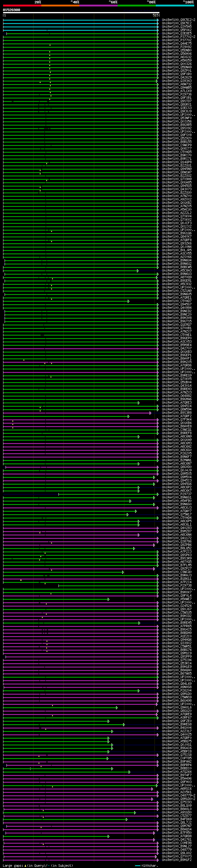Click the 'Large gaps' legend text

point(13,865)
